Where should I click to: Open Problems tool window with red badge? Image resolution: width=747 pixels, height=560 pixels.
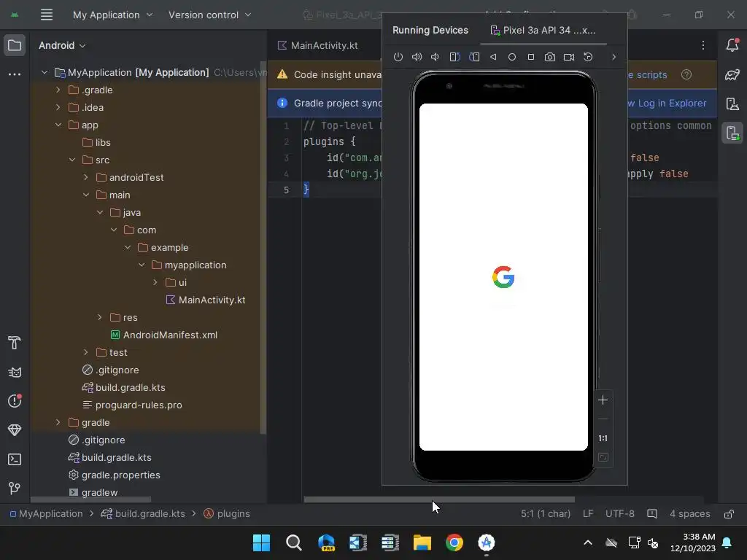pos(15,401)
